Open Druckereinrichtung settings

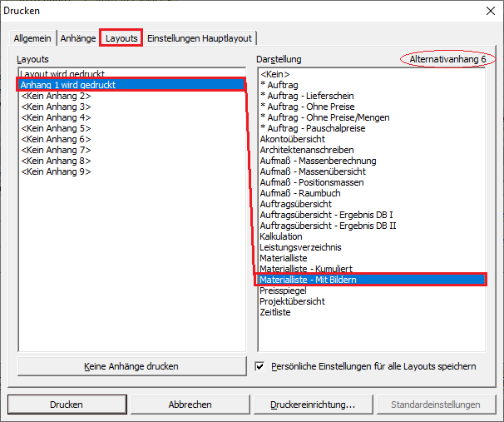312,405
